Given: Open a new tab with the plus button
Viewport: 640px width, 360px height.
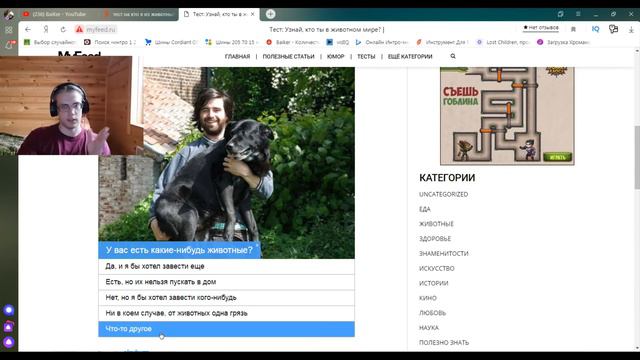Looking at the screenshot, I should 270,14.
